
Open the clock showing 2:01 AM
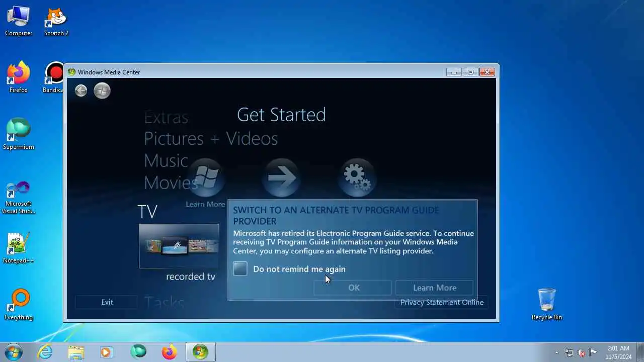(618, 352)
